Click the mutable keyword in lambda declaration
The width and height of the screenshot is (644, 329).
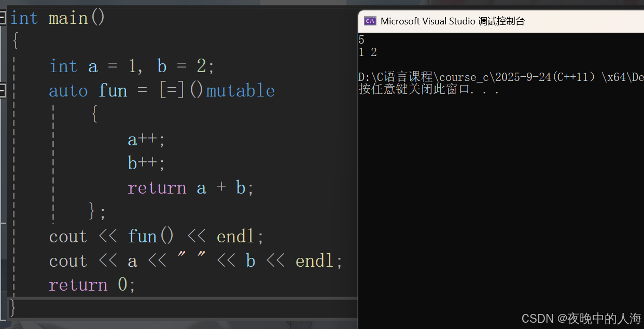241,90
